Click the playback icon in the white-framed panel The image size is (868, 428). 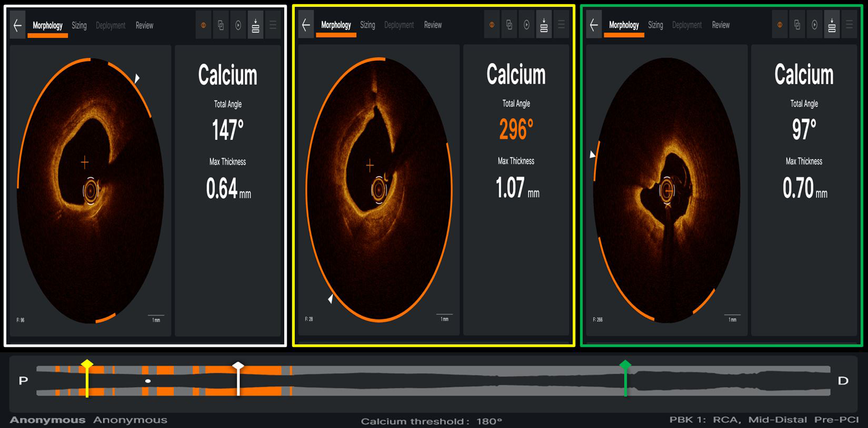click(238, 26)
